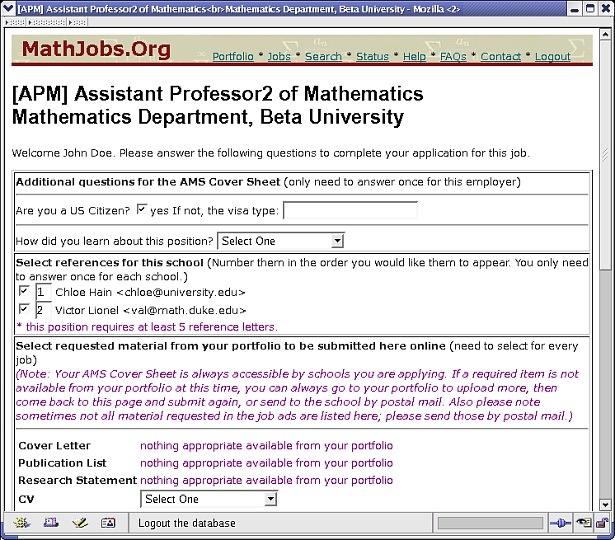Collapse the third toolbar grippy handle
Screen dimensions: 615x540
coord(77,22)
